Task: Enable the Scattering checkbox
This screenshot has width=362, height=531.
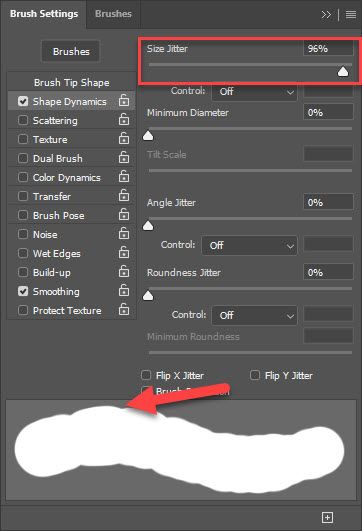Action: click(x=23, y=120)
